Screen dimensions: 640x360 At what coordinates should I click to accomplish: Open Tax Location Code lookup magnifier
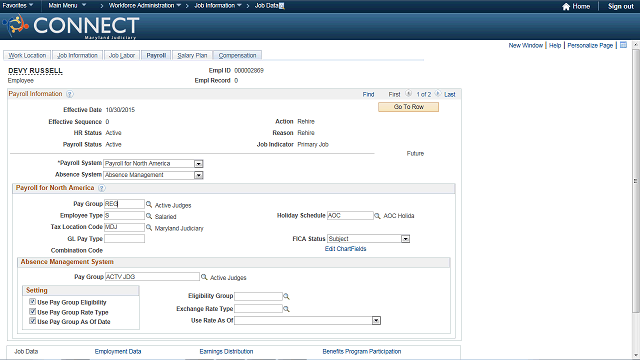point(149,227)
